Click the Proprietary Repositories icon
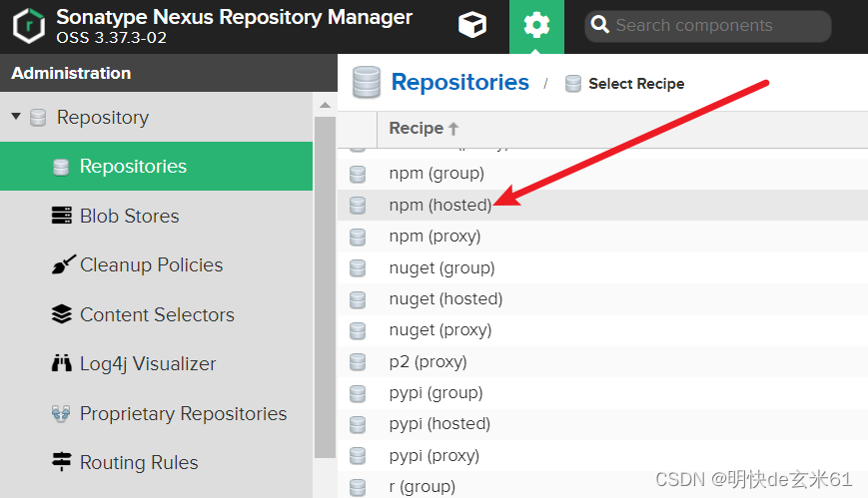 click(61, 413)
